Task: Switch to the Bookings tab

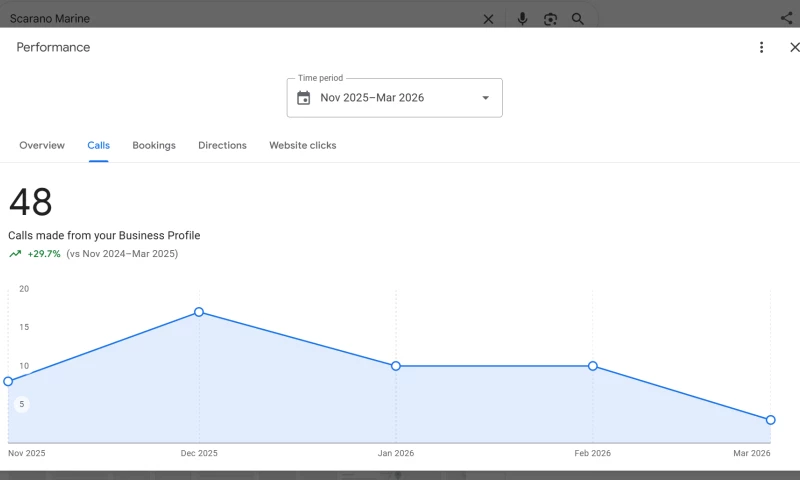Action: [x=154, y=145]
